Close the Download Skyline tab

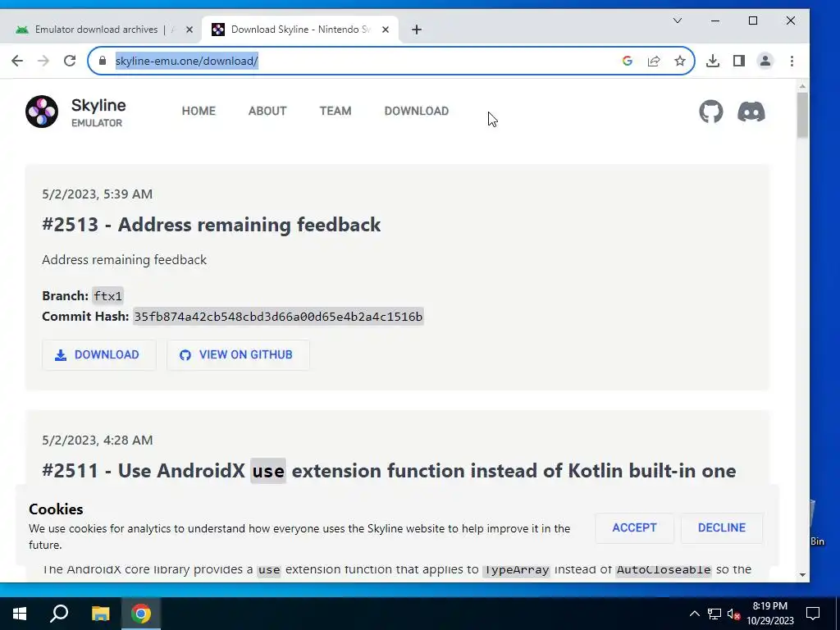coord(386,30)
